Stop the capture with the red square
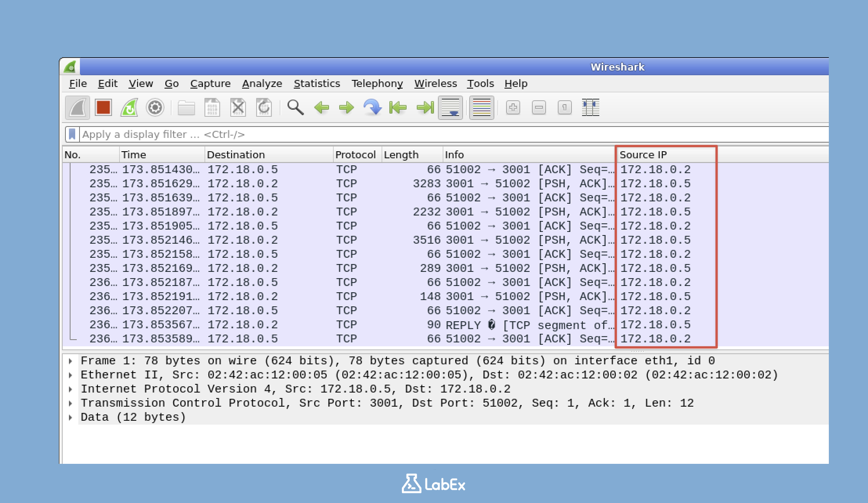This screenshot has height=503, width=868. click(x=103, y=108)
